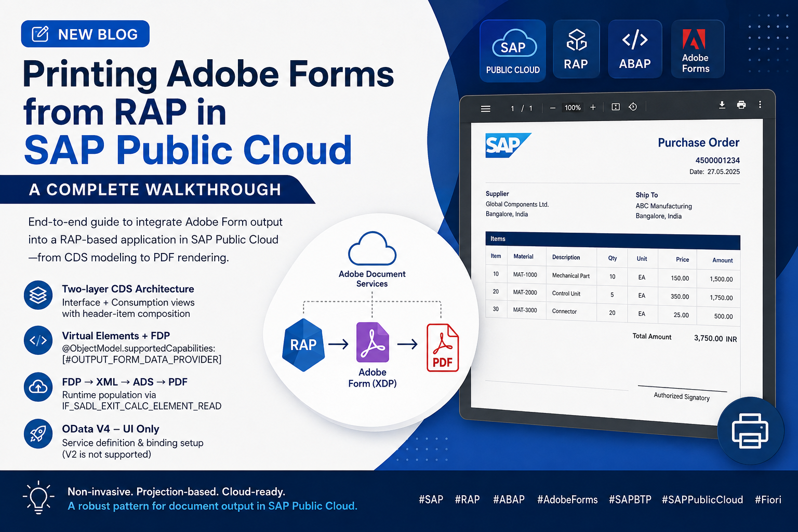Click Global Components Ltd. supplier name
The width and height of the screenshot is (798, 532).
coord(517,205)
